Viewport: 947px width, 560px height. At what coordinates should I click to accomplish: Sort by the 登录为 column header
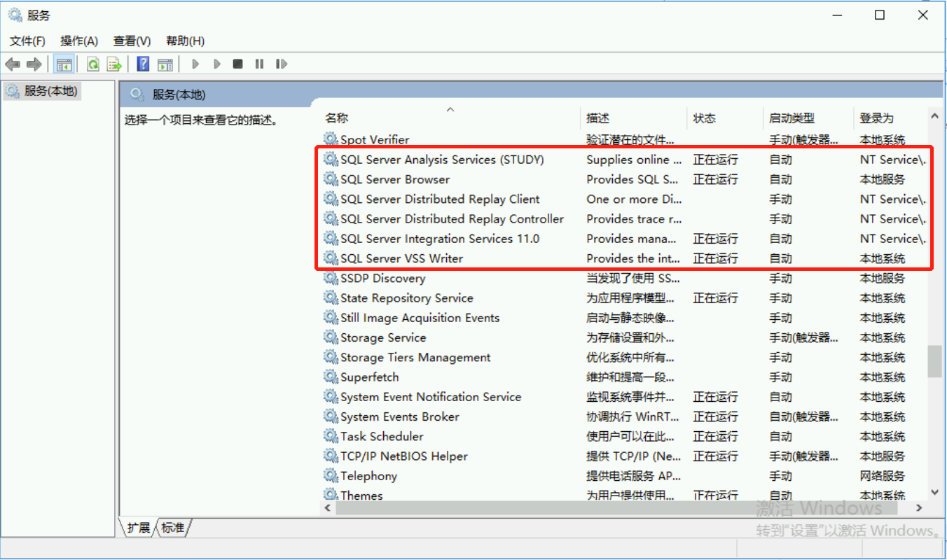(891, 118)
